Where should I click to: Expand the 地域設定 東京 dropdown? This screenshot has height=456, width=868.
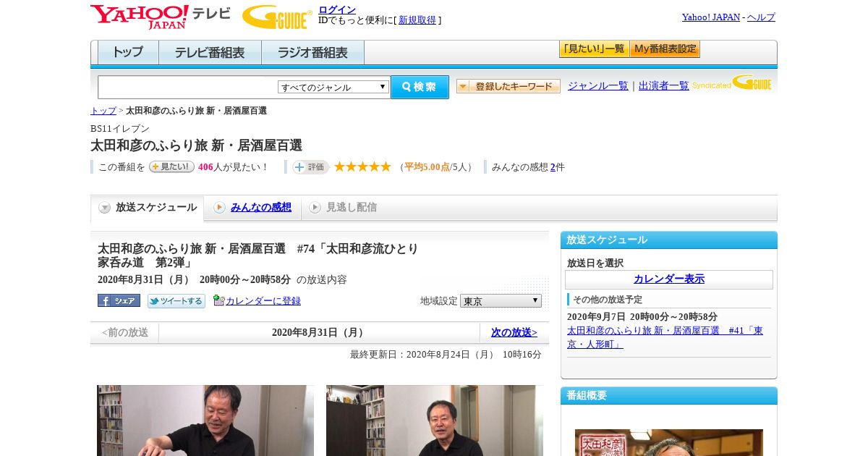pyautogui.click(x=501, y=300)
